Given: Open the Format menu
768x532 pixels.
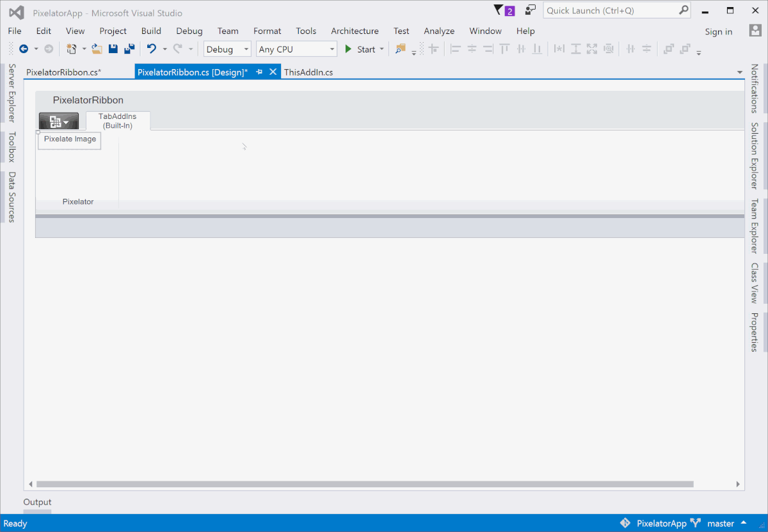Looking at the screenshot, I should pos(268,31).
